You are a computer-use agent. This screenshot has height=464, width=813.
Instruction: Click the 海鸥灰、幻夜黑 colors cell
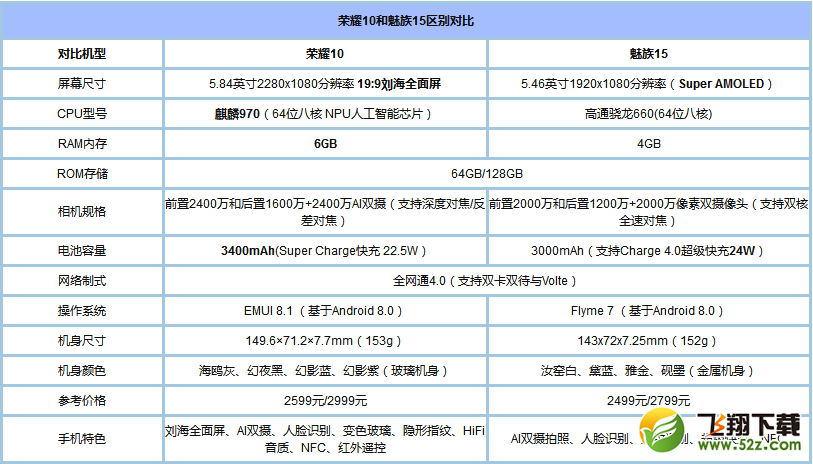pos(325,371)
